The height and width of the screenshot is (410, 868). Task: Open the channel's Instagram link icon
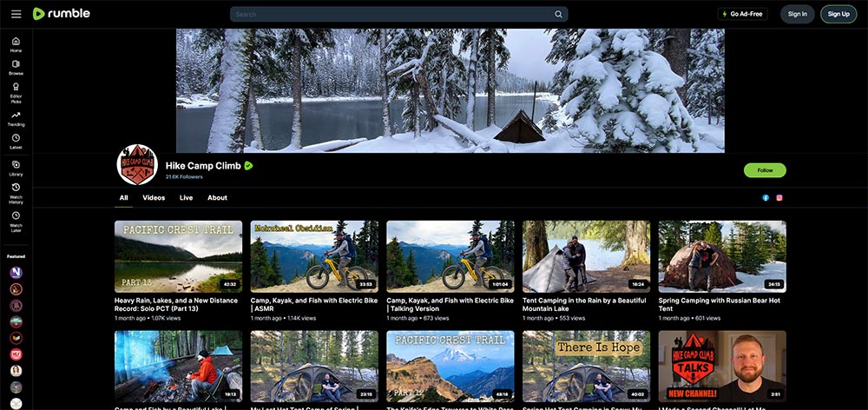point(779,198)
